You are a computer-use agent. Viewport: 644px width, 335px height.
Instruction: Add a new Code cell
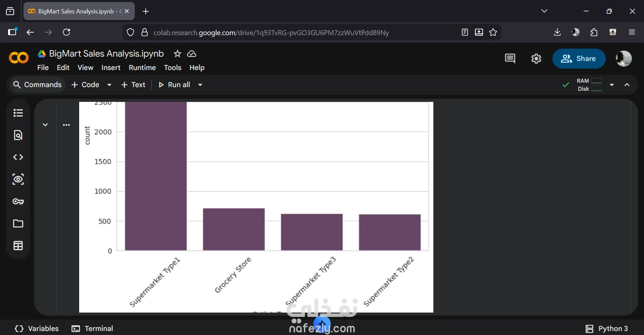(x=86, y=85)
